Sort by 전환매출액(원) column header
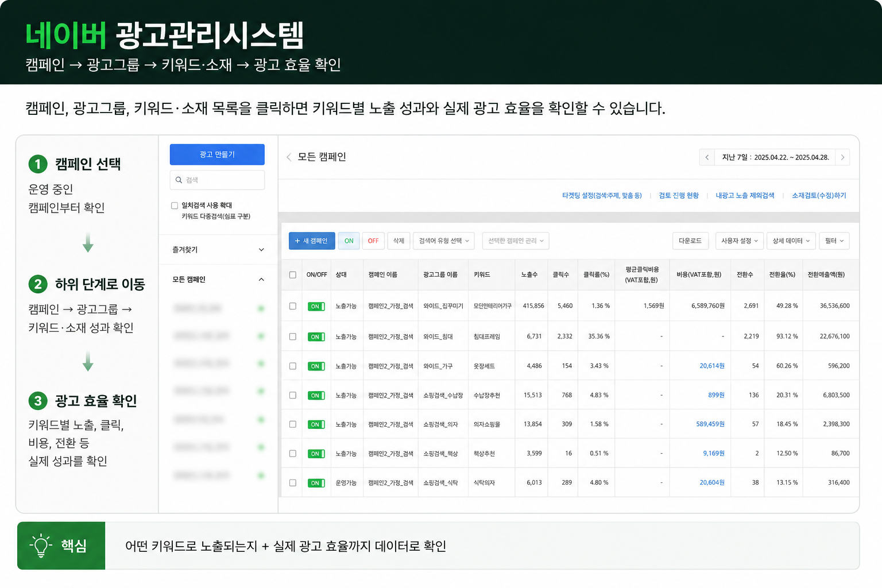 point(826,275)
